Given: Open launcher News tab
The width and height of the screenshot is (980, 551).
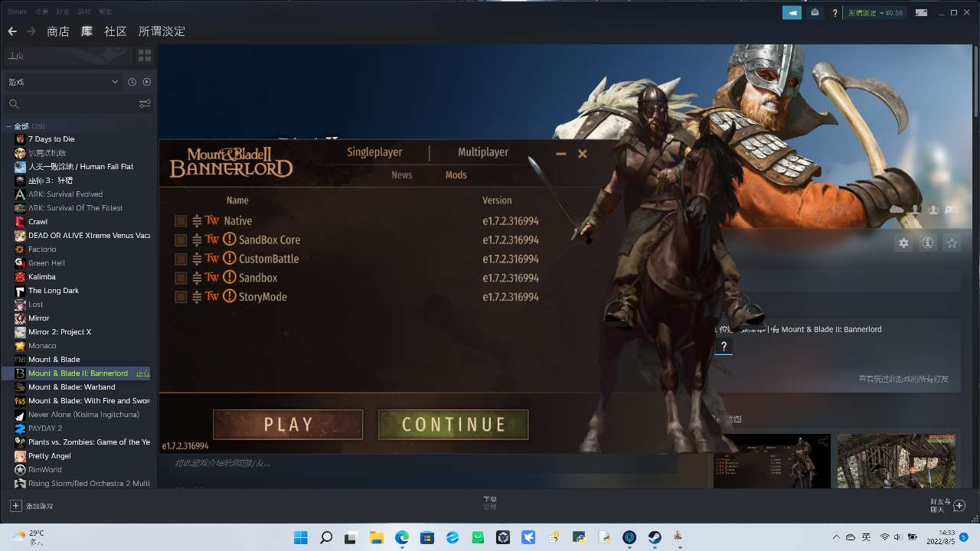Looking at the screenshot, I should 402,175.
